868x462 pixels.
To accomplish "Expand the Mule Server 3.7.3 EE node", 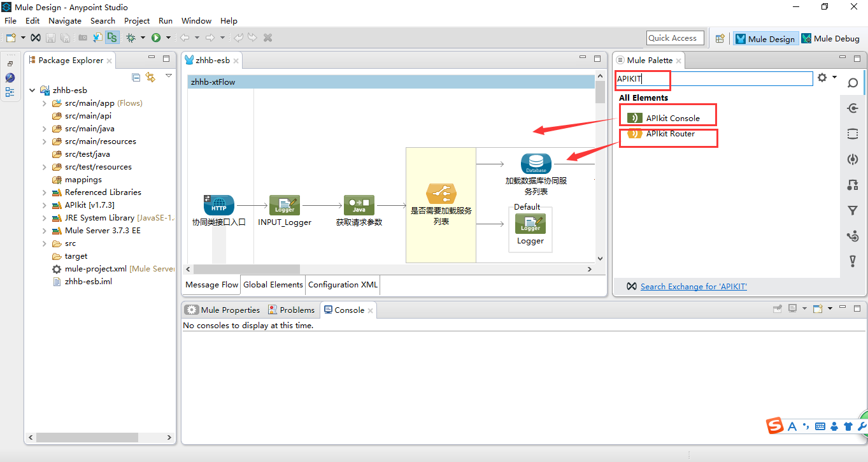I will click(x=44, y=231).
